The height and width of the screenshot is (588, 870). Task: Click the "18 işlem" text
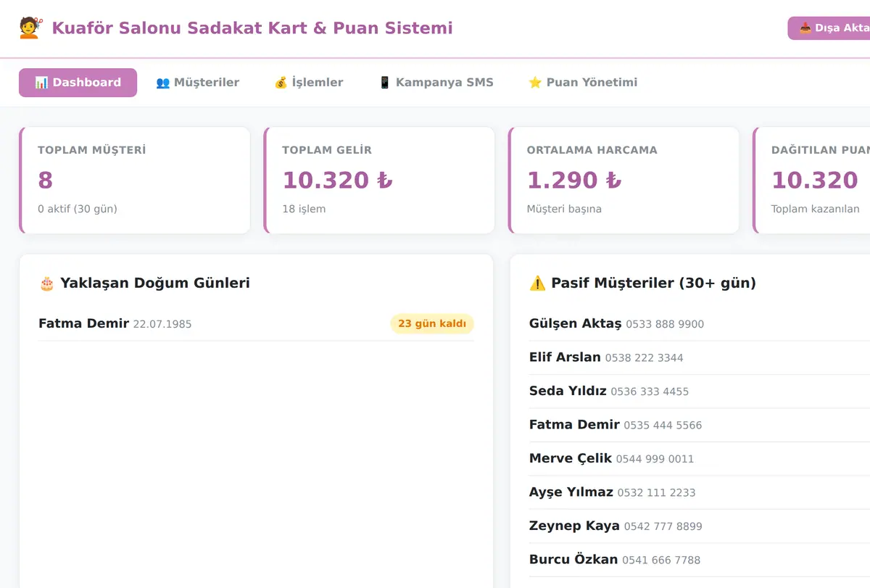pos(304,209)
